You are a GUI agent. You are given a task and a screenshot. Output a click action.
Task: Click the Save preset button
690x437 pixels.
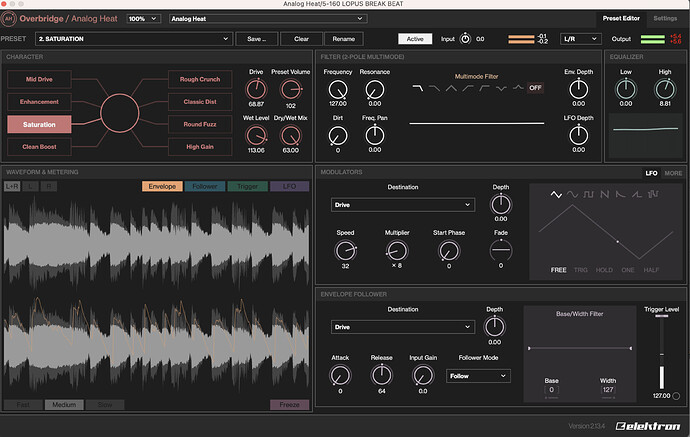(x=256, y=39)
